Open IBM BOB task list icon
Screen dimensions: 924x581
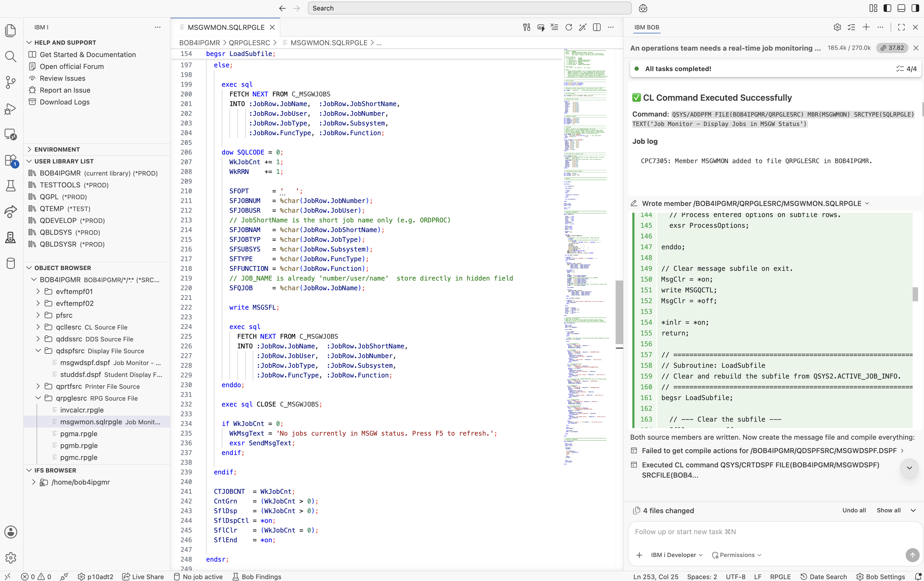[x=851, y=27]
